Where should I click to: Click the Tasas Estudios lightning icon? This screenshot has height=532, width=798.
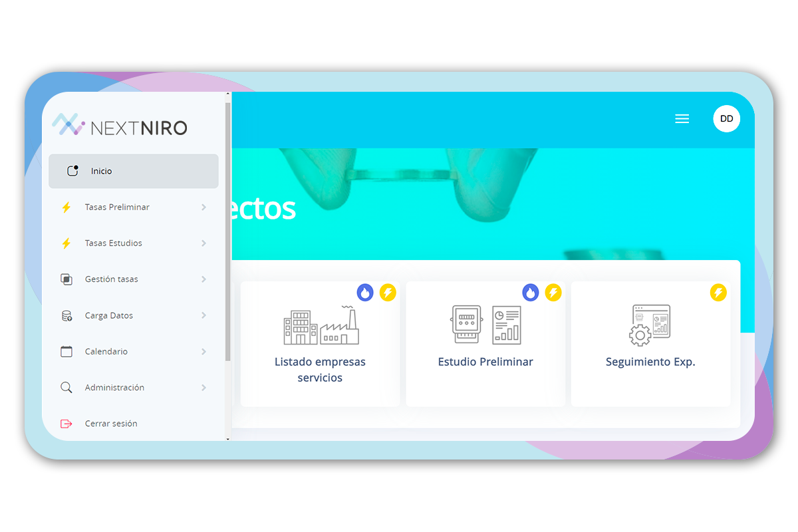tap(66, 243)
